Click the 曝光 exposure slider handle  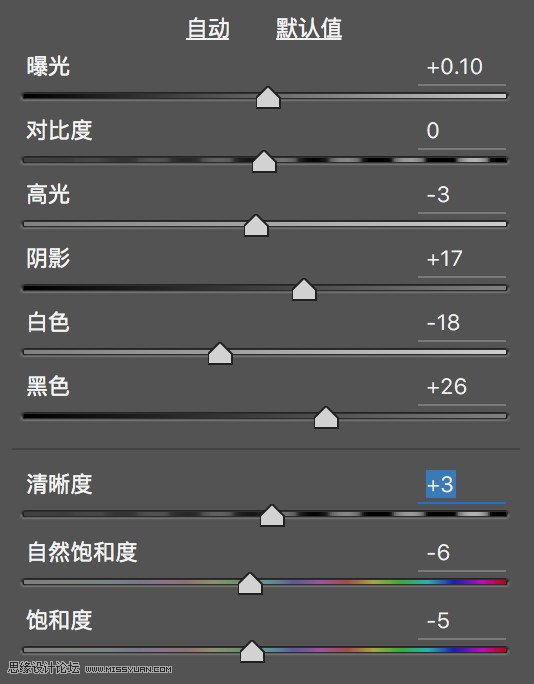(x=268, y=97)
